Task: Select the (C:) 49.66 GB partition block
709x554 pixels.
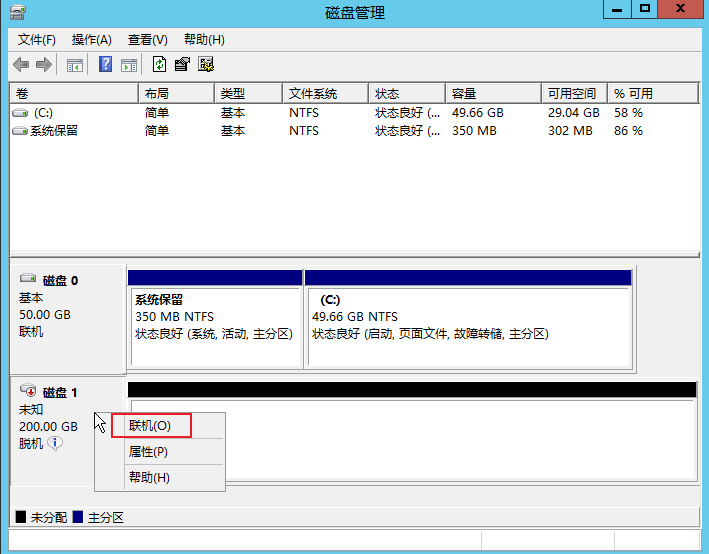Action: 469,319
